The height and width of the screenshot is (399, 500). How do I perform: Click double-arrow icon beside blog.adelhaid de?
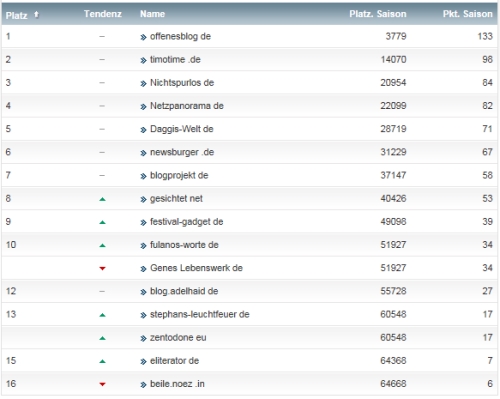pos(143,292)
